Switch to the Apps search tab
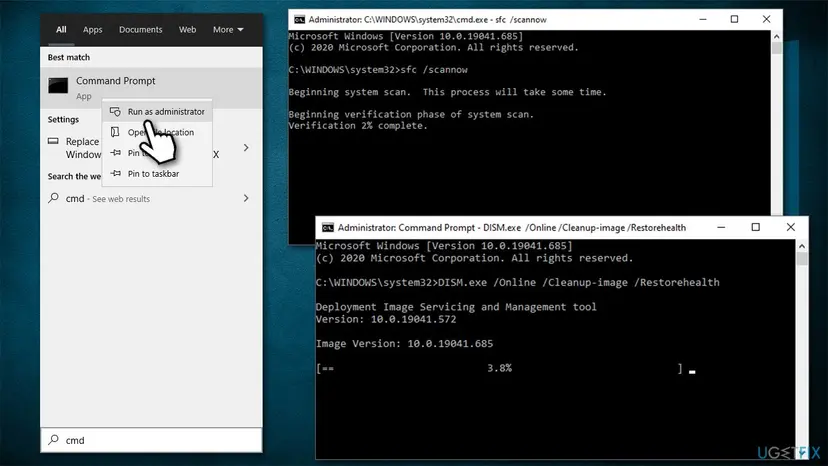The width and height of the screenshot is (828, 466). [x=92, y=30]
